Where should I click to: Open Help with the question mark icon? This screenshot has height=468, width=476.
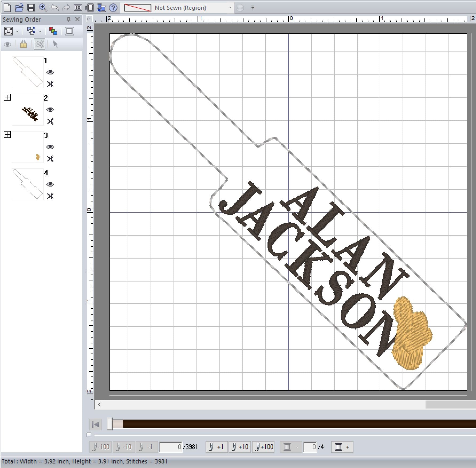pos(113,7)
